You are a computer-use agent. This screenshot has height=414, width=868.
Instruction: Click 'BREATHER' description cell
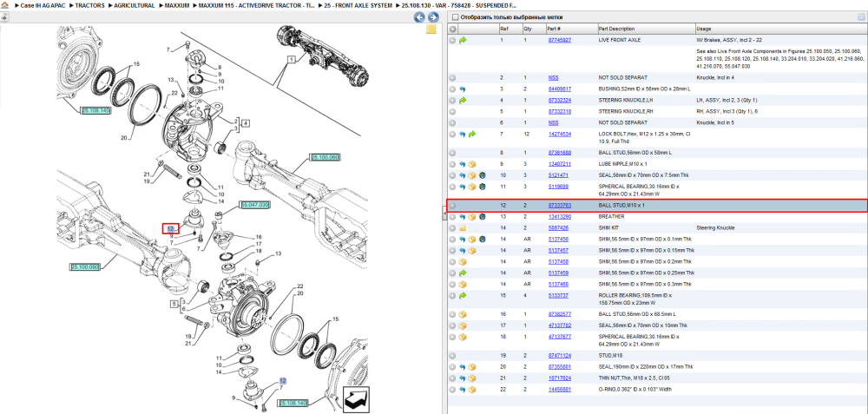coord(611,216)
